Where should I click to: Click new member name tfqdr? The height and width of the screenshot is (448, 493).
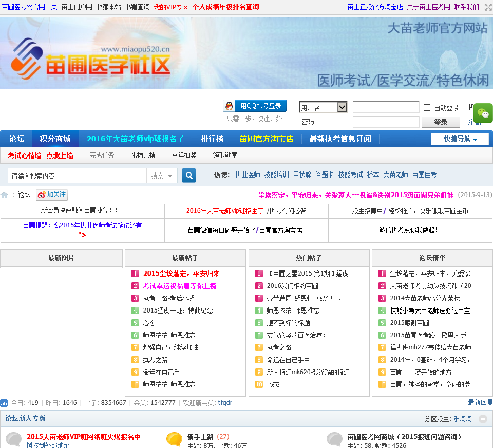click(x=225, y=403)
